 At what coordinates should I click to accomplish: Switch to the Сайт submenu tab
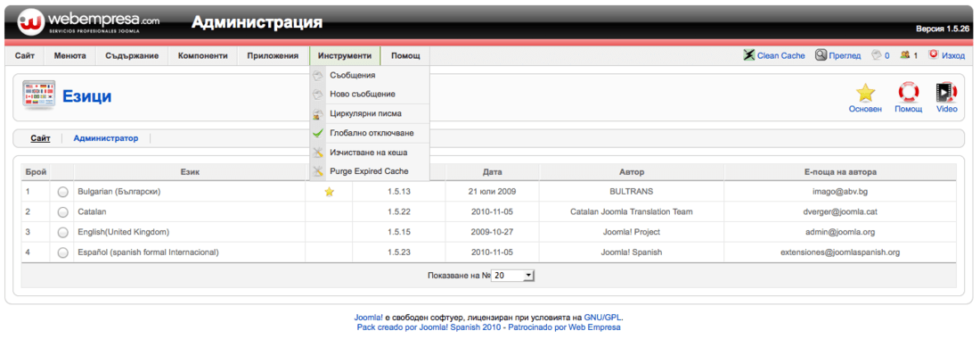[41, 138]
